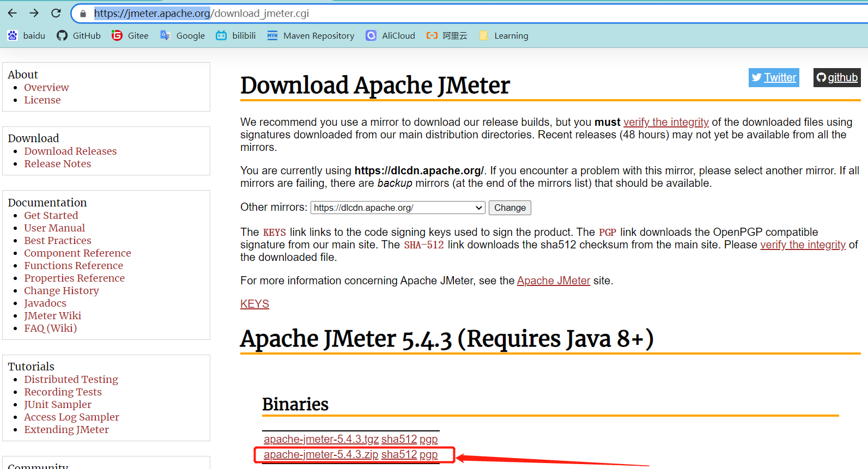Open Access Log Sampler tutorial
The image size is (868, 469).
[x=72, y=417]
